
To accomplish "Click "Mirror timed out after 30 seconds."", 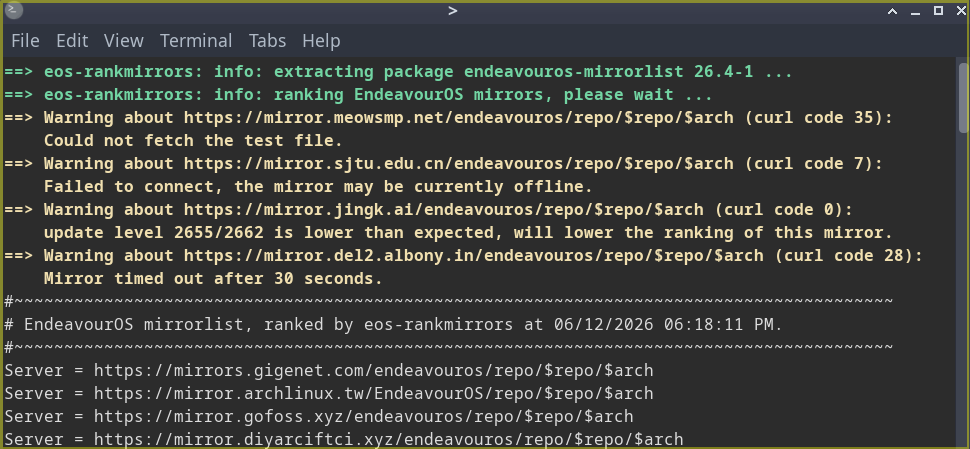I will [x=213, y=278].
